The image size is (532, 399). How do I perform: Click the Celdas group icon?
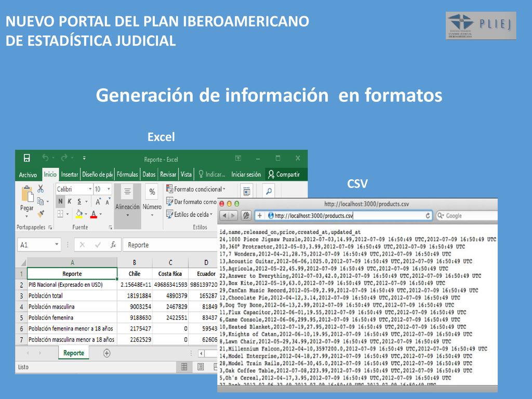click(x=247, y=191)
